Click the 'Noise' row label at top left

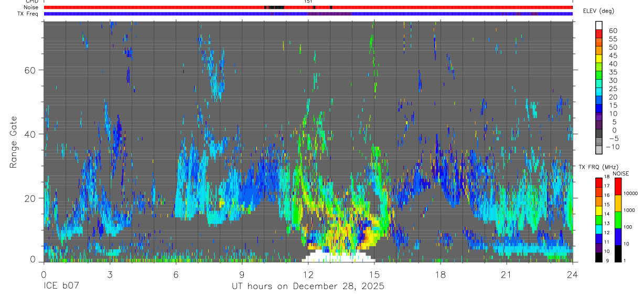tap(31, 7)
